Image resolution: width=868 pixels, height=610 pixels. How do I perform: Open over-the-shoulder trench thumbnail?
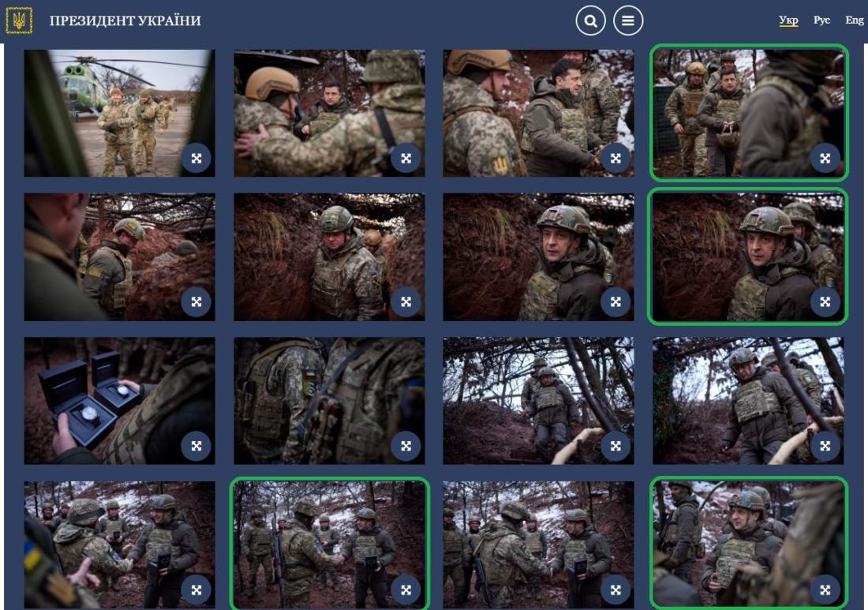pos(120,256)
